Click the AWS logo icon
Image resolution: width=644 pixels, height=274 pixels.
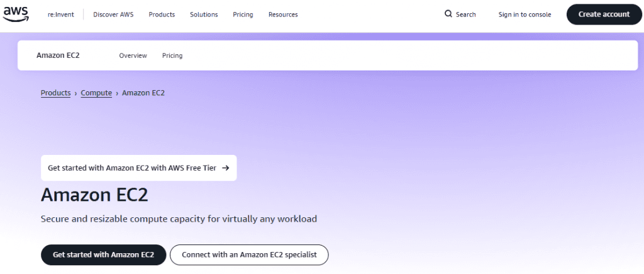[16, 14]
